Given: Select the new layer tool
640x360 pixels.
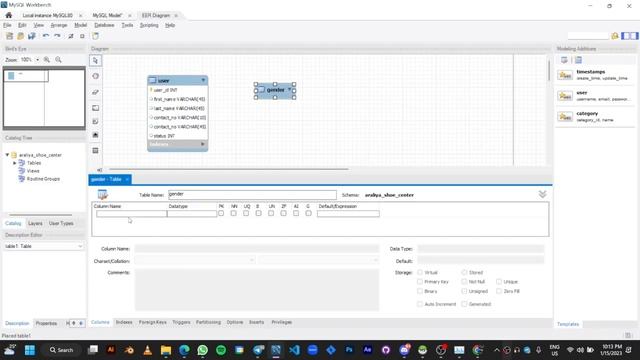Looking at the screenshot, I should click(96, 108).
